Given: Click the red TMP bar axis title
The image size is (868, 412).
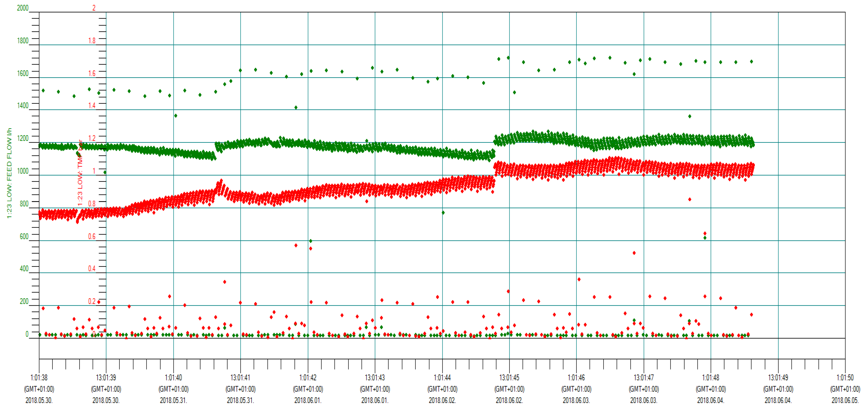Looking at the screenshot, I should point(80,173).
